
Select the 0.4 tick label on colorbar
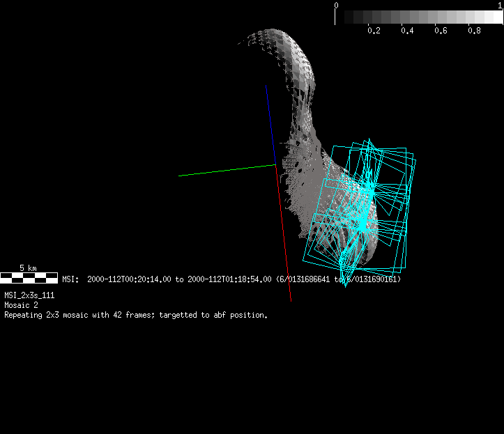tap(407, 31)
